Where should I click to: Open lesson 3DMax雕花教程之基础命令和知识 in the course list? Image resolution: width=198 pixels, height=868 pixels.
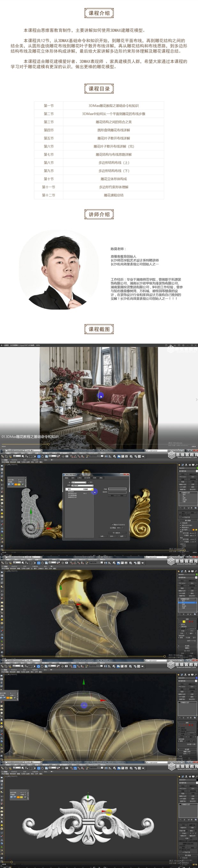tap(113, 105)
